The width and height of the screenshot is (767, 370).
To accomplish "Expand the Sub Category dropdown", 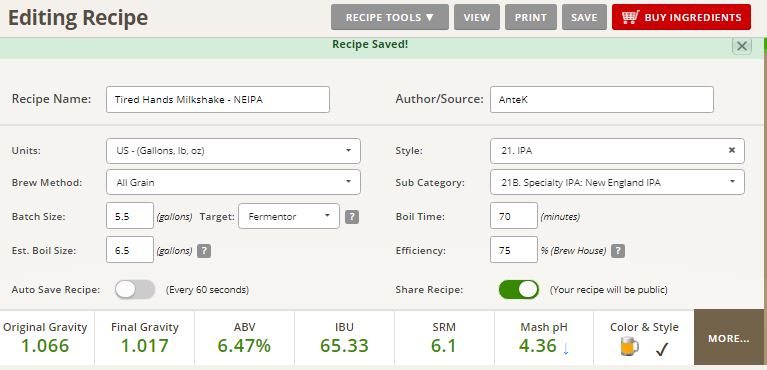I will coord(617,182).
